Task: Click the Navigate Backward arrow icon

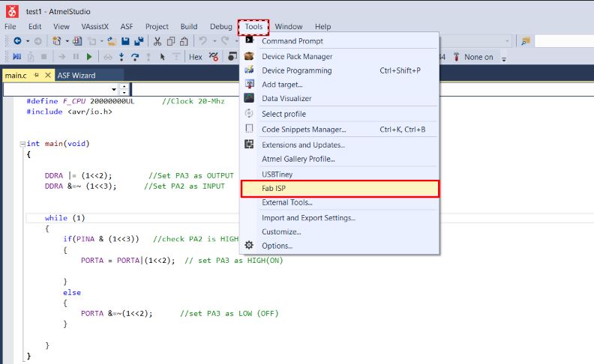Action: pos(17,41)
